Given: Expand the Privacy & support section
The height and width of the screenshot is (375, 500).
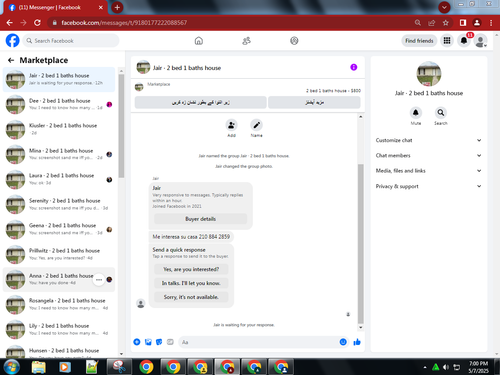Looking at the screenshot, I should [429, 186].
